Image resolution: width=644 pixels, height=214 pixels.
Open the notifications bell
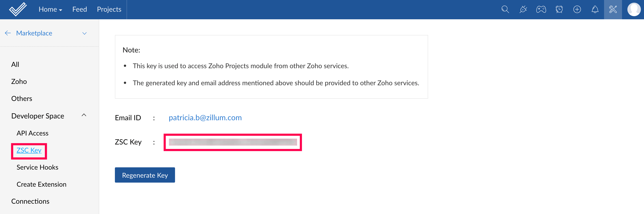[595, 9]
